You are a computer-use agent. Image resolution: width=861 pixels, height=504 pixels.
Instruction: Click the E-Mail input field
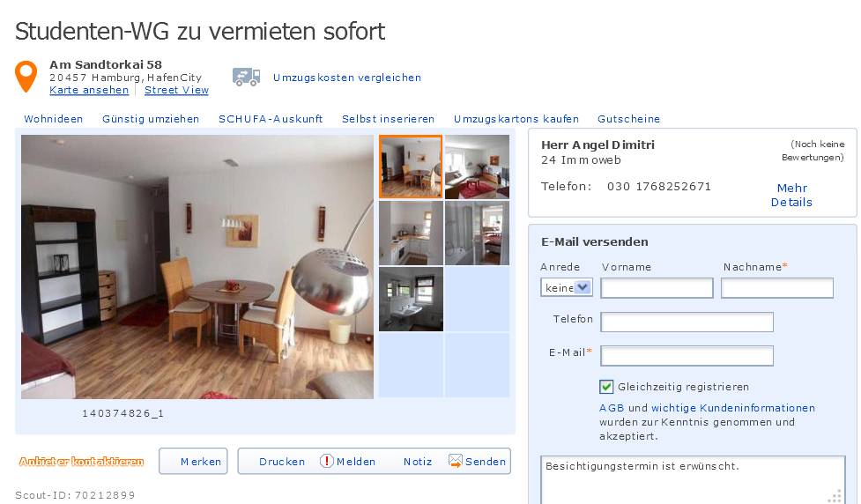[x=687, y=355]
